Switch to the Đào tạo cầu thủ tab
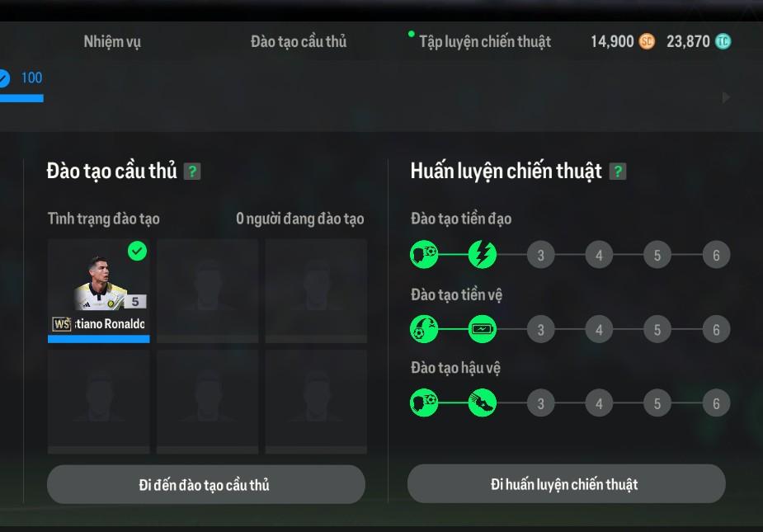763x532 pixels. coord(299,41)
